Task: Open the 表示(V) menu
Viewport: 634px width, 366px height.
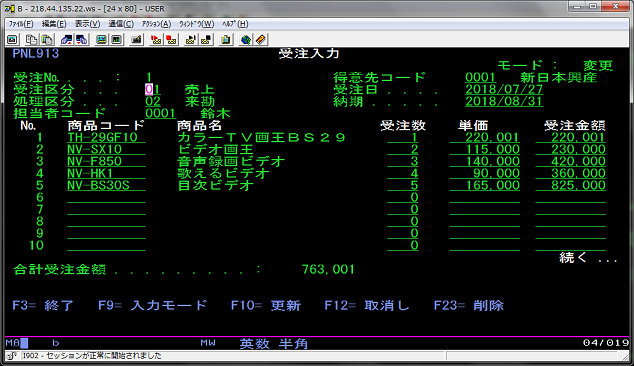Action: (x=87, y=24)
